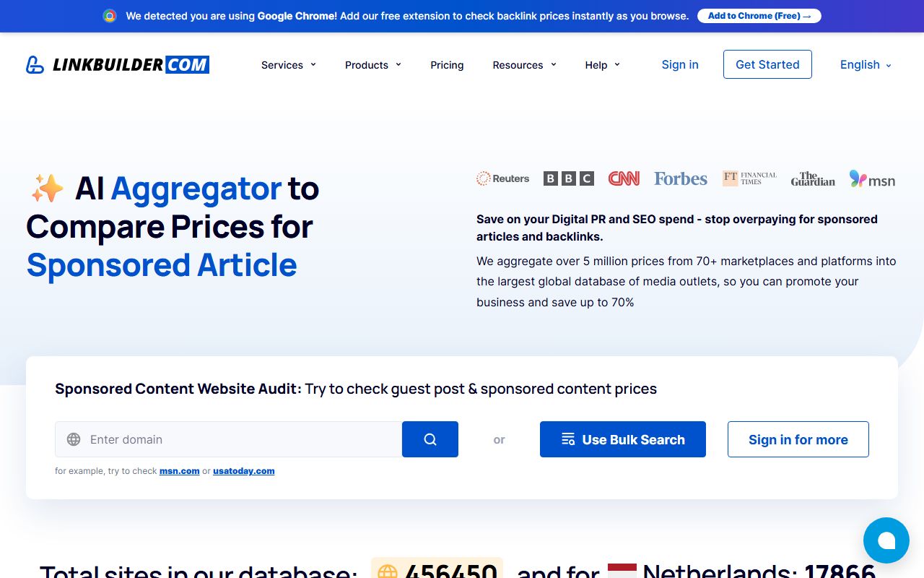Click the Sign in for more button
924x578 pixels.
tap(798, 439)
